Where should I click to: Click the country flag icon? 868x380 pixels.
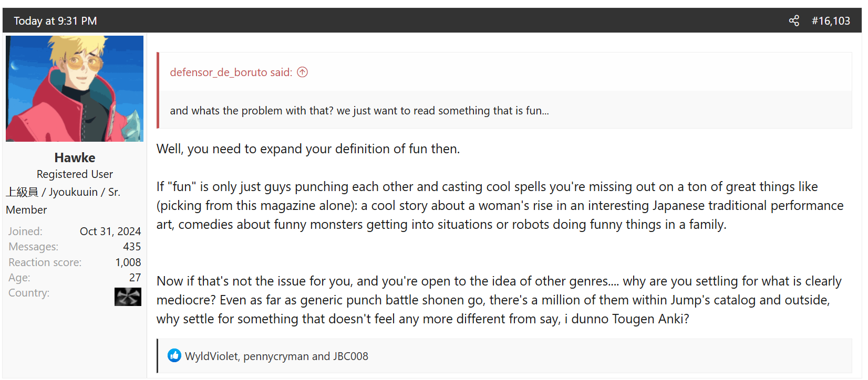coord(128,297)
